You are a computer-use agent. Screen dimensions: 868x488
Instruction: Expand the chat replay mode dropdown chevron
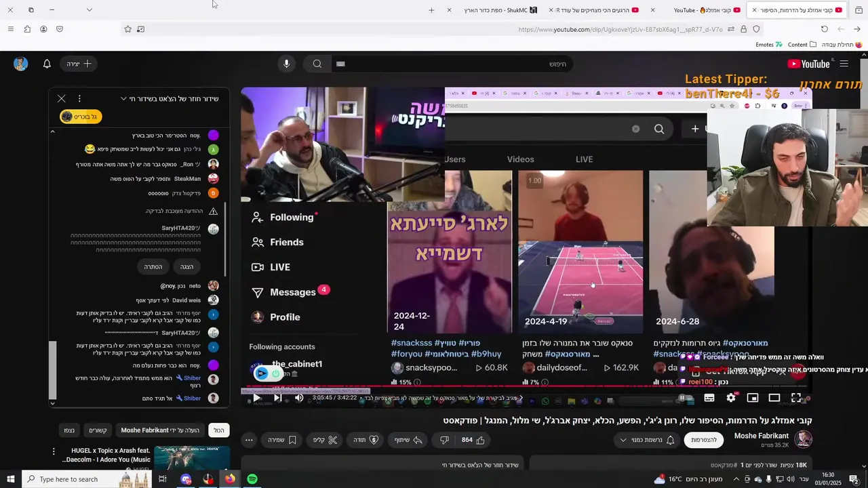tap(123, 99)
